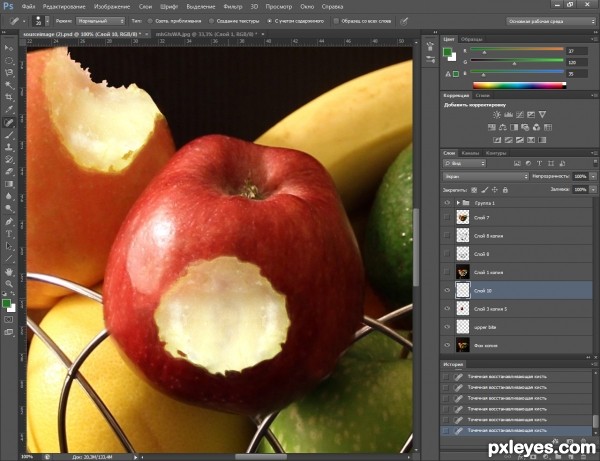Select the 'Слой 3 копия 5' layer thumbnail
This screenshot has height=461, width=600.
(463, 308)
